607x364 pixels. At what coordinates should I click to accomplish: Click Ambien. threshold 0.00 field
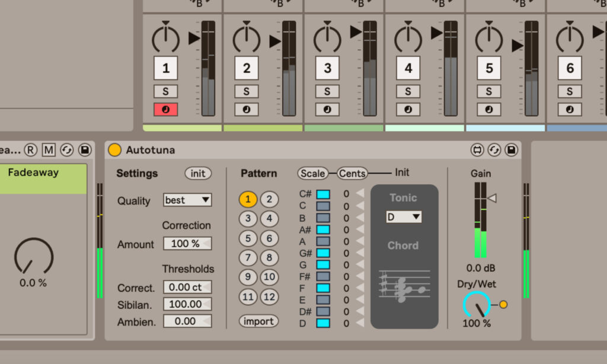(x=187, y=321)
